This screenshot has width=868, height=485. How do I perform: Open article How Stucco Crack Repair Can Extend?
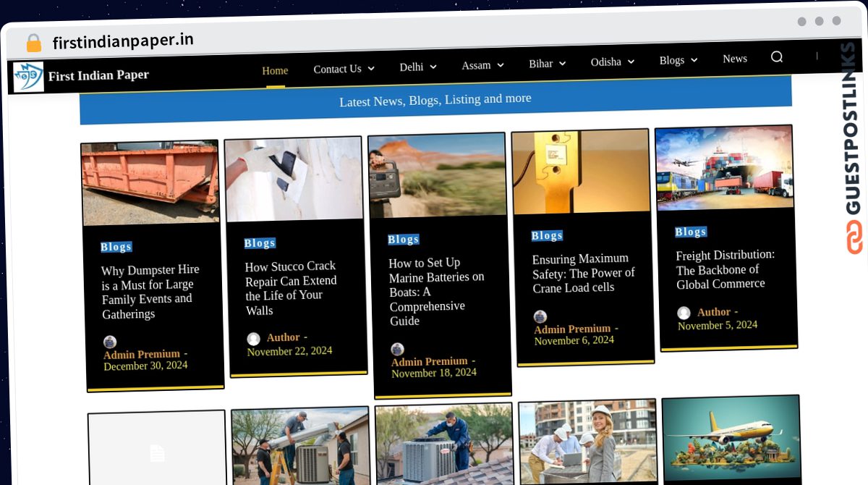pyautogui.click(x=291, y=288)
